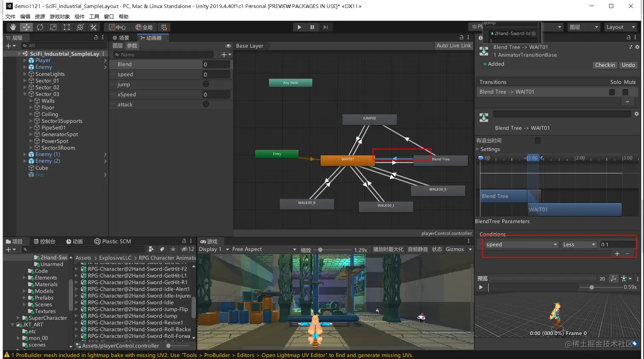Toggle the attack parameter radio button

point(206,104)
